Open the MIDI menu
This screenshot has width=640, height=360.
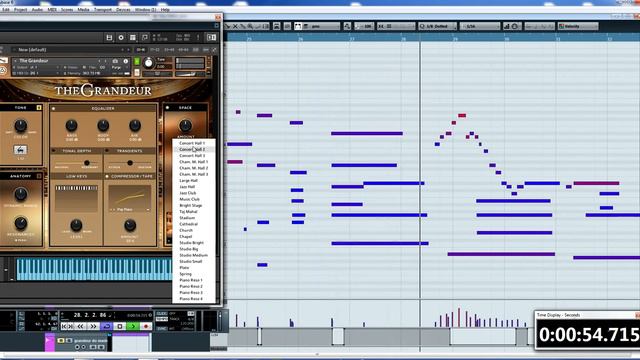(x=52, y=9)
